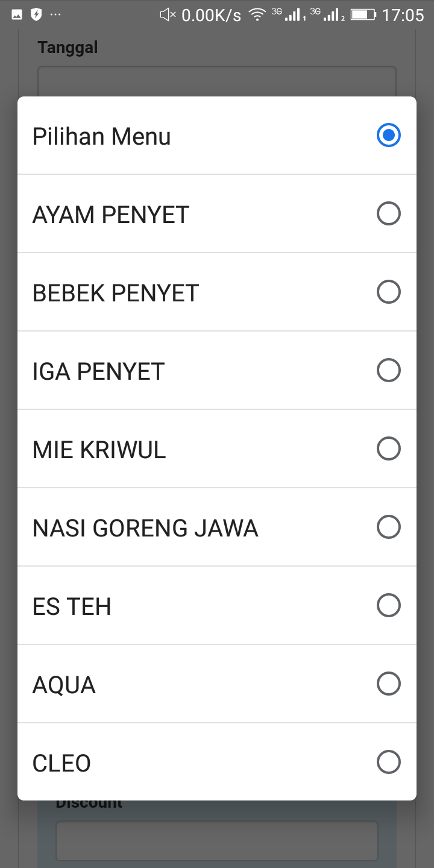Click the Tanggal input field
Image resolution: width=434 pixels, height=868 pixels.
(216, 81)
